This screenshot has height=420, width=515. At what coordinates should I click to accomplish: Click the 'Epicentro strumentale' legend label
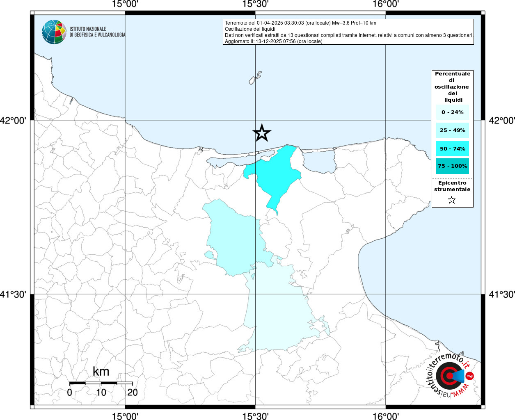(x=452, y=186)
